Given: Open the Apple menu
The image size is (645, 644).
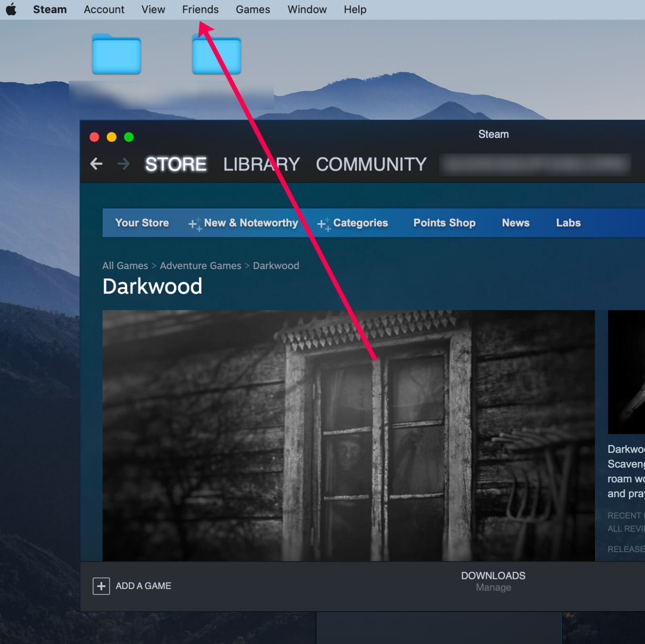Looking at the screenshot, I should pos(11,9).
